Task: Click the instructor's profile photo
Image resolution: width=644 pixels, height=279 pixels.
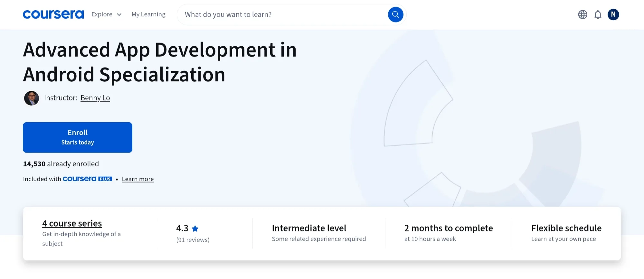Action: tap(32, 98)
